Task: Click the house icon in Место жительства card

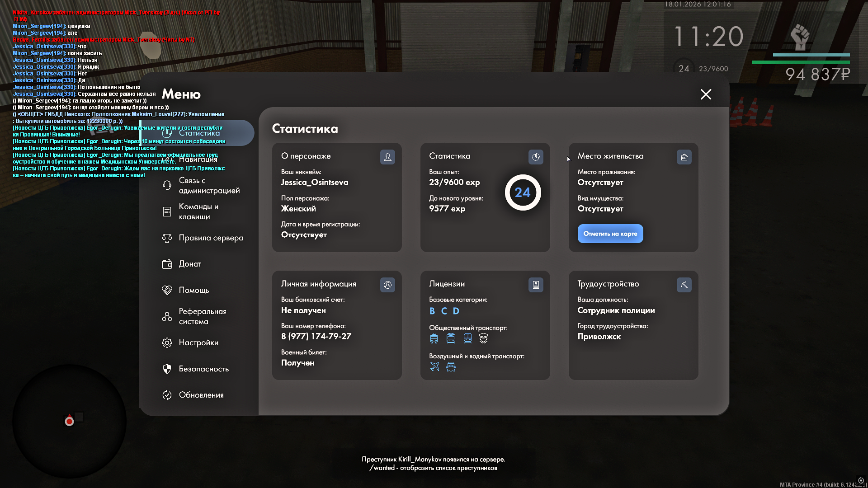Action: click(684, 157)
